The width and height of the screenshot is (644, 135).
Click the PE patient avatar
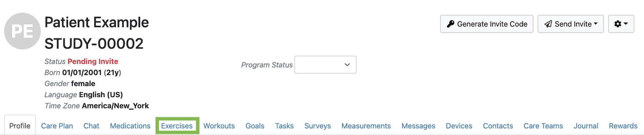(23, 31)
